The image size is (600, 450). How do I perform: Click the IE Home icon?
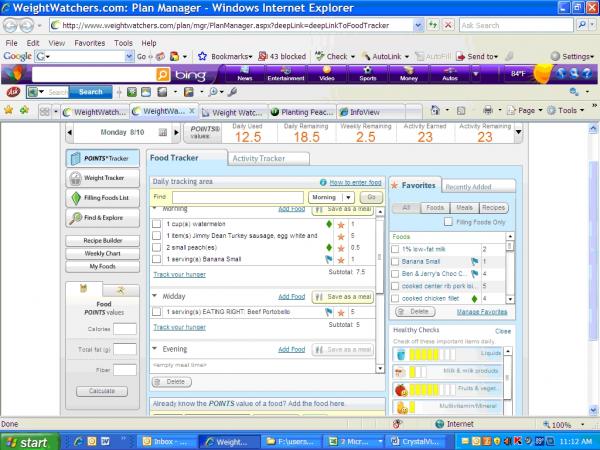pyautogui.click(x=435, y=111)
